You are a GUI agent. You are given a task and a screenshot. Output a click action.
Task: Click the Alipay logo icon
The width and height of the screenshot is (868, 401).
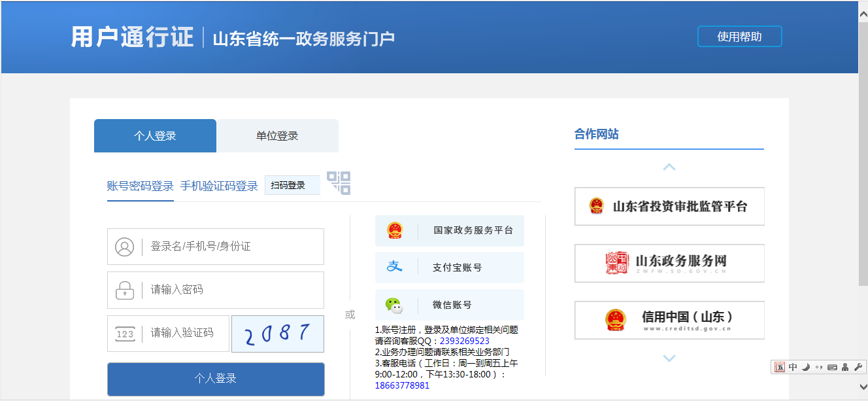click(394, 267)
